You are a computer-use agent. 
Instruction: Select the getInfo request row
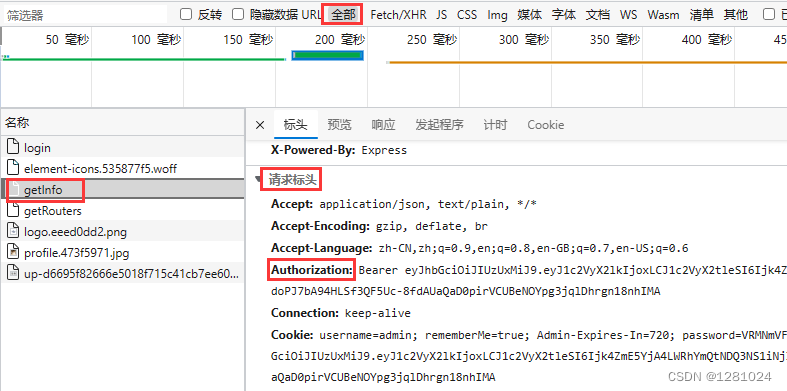pos(122,190)
